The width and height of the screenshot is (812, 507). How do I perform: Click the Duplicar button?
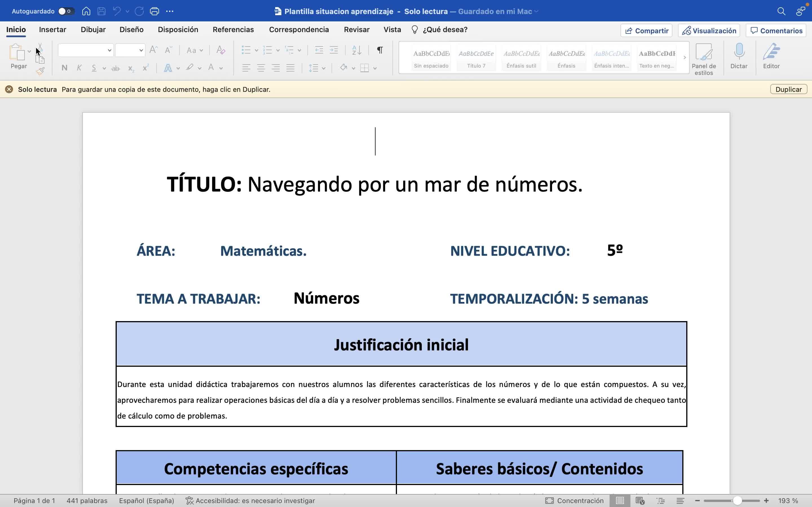788,90
